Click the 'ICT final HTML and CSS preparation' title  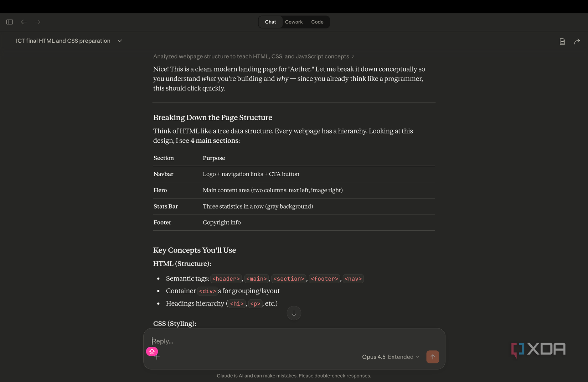coord(63,41)
